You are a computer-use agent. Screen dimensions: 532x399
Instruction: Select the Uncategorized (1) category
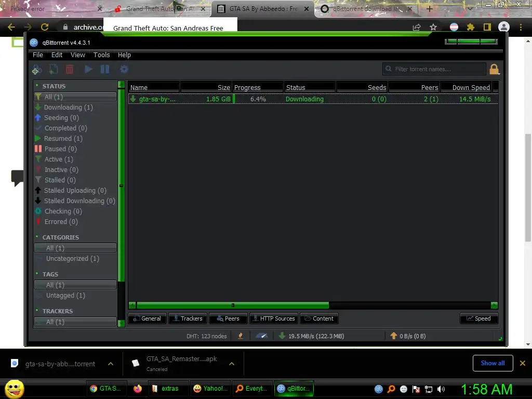[x=73, y=259]
